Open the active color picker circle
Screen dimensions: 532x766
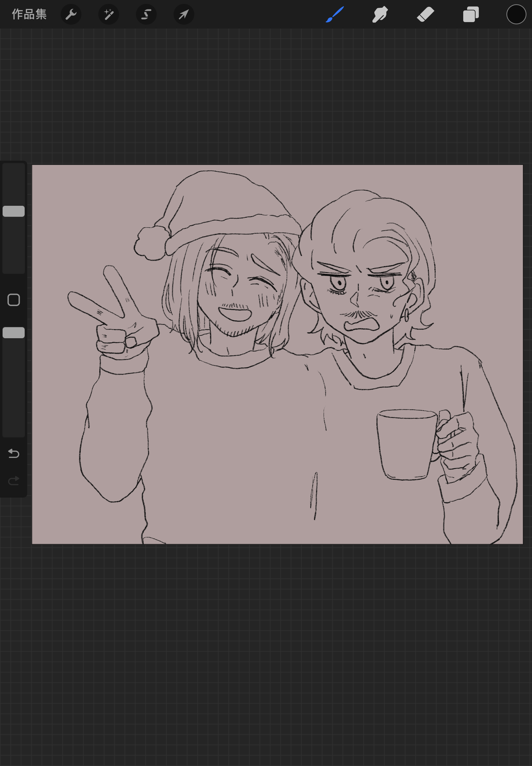click(x=516, y=14)
